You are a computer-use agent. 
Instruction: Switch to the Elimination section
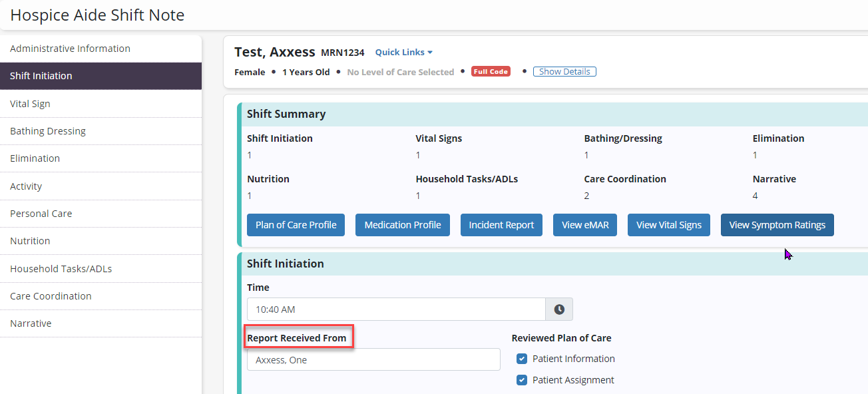pos(35,158)
